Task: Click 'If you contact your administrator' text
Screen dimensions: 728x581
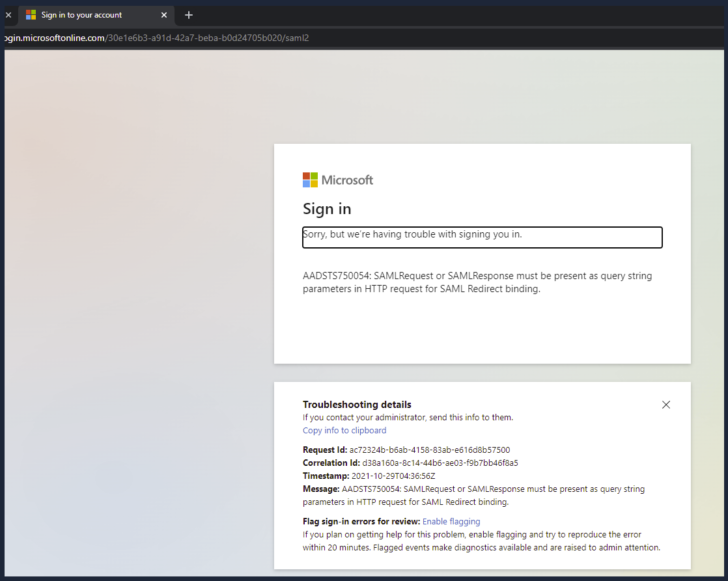Action: pyautogui.click(x=408, y=417)
